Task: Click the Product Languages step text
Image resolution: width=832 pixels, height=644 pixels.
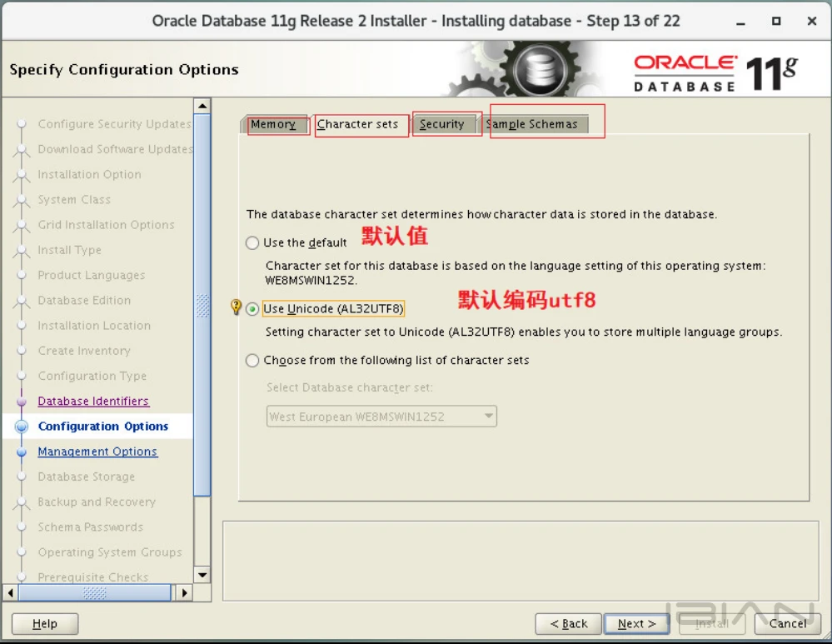Action: (x=92, y=276)
